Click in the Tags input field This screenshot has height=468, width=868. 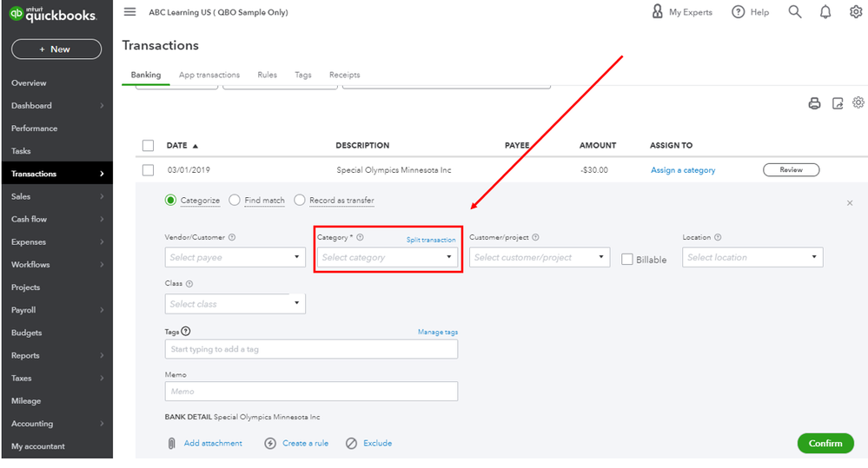click(311, 349)
